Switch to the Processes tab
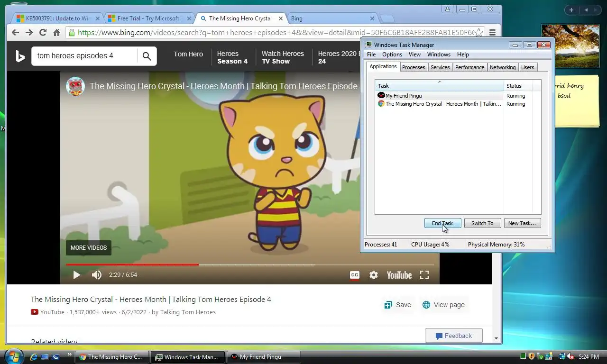Viewport: 607px width, 364px height. pyautogui.click(x=414, y=67)
